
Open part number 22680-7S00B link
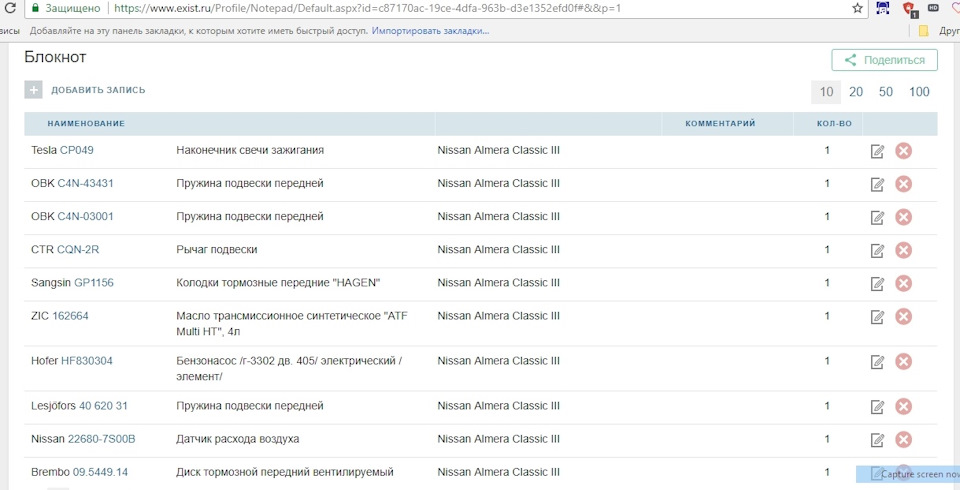(102, 439)
